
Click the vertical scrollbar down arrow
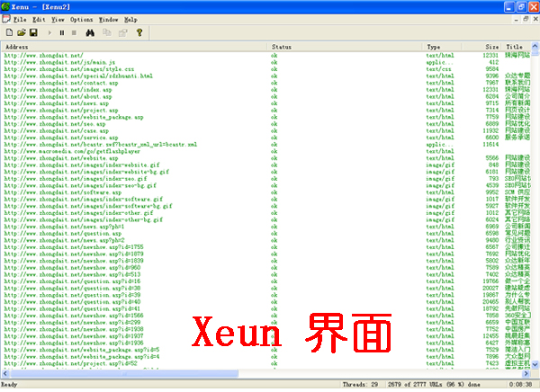coord(535,364)
